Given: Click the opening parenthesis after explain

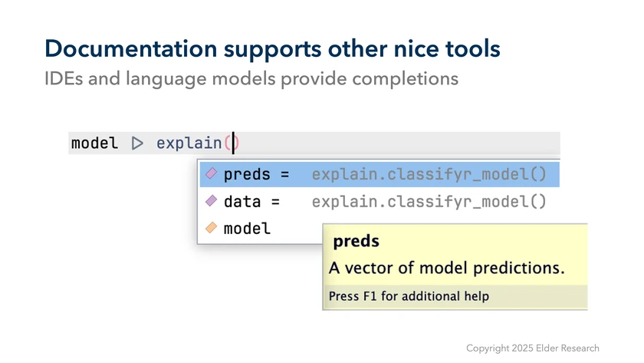Looking at the screenshot, I should [x=228, y=144].
